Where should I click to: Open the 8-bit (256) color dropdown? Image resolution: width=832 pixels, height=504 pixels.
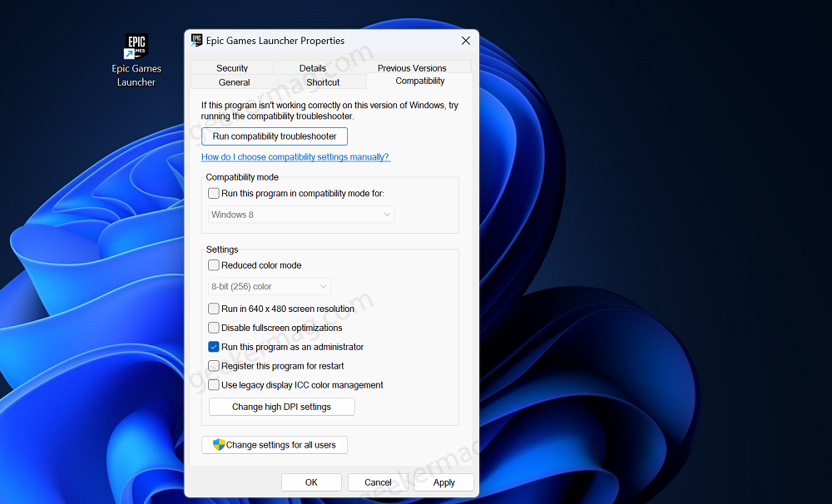[270, 286]
